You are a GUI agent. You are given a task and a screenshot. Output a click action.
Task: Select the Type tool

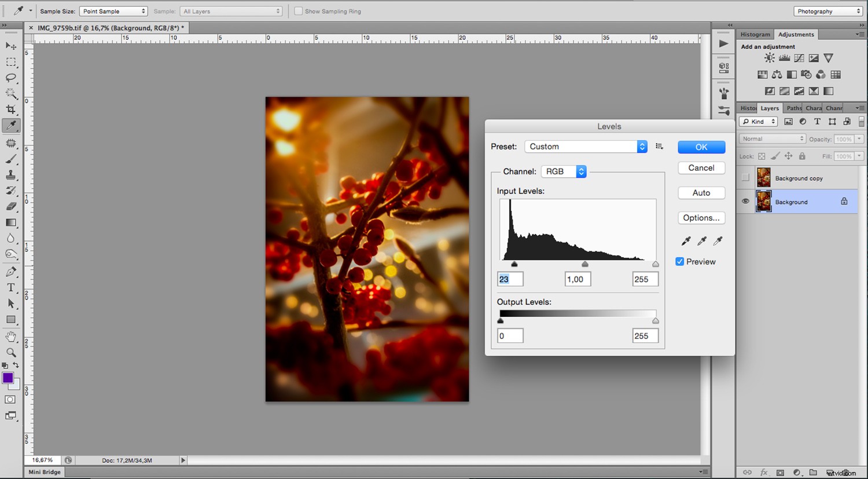(x=10, y=287)
